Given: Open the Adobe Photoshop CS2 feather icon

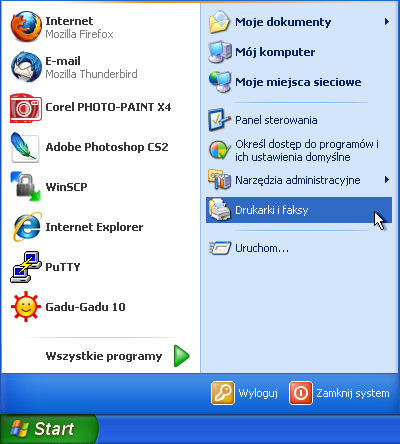Looking at the screenshot, I should click(25, 147).
